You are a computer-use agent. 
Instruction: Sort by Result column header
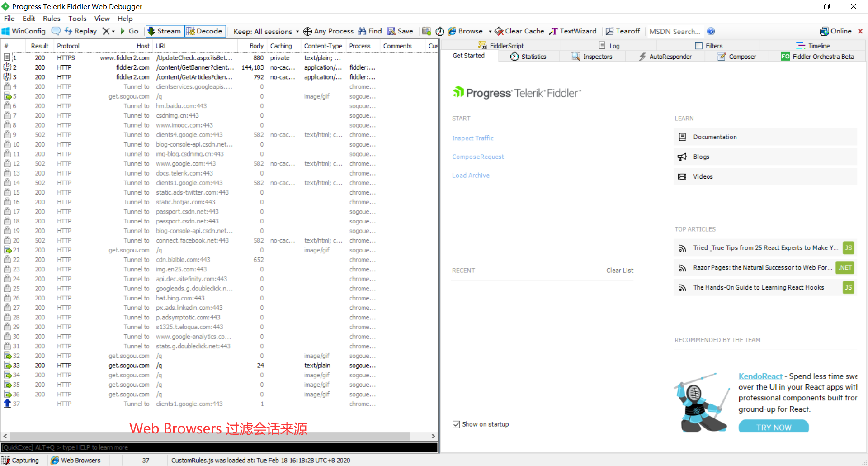point(40,46)
